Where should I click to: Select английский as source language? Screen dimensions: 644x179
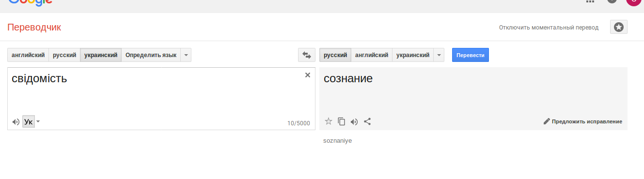[28, 55]
